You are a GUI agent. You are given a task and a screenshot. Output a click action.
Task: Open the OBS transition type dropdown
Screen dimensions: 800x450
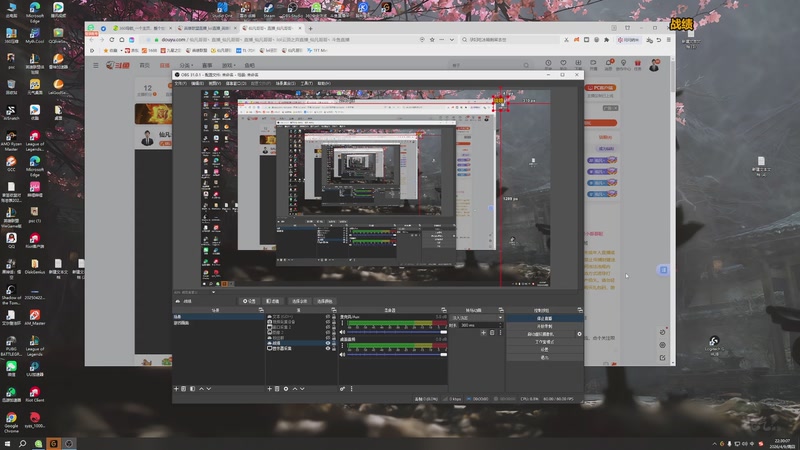[477, 318]
